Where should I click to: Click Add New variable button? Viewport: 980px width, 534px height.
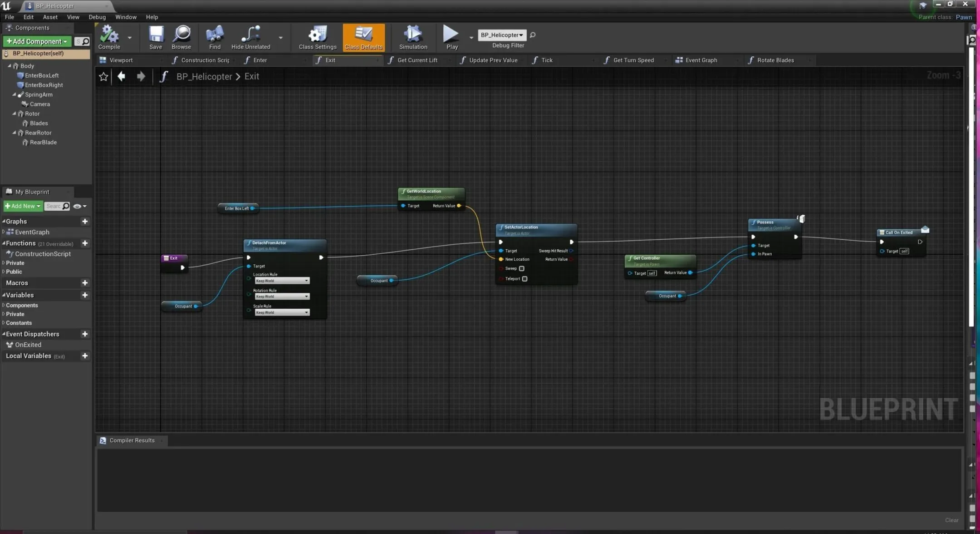(84, 295)
